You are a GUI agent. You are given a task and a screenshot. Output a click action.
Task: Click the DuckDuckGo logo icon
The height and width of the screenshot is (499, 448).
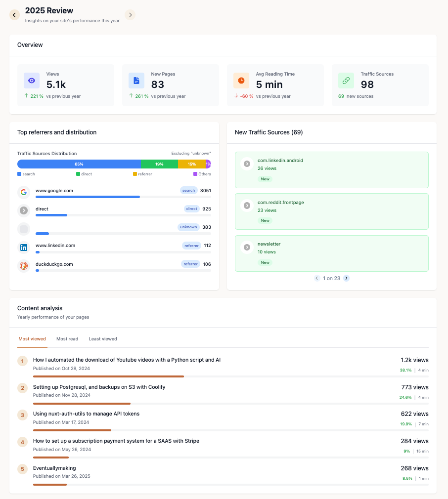23,266
